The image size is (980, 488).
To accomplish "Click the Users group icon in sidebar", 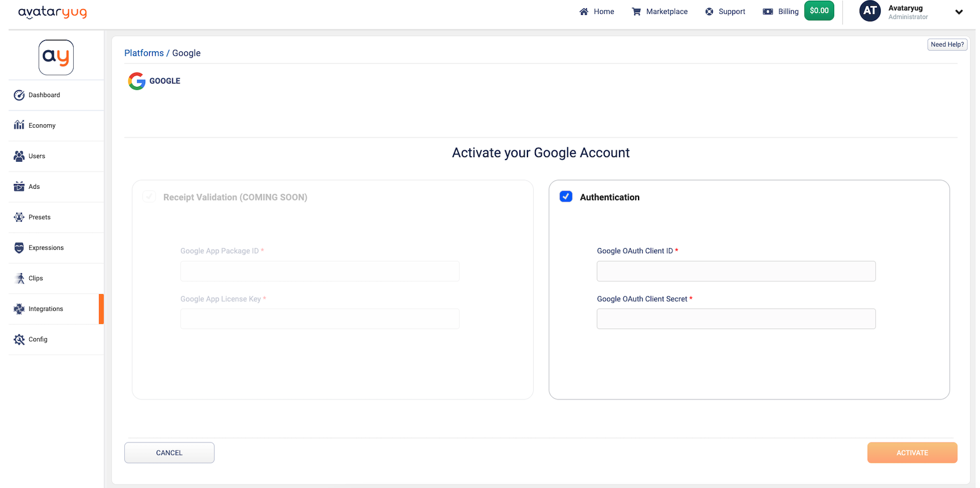I will [19, 156].
